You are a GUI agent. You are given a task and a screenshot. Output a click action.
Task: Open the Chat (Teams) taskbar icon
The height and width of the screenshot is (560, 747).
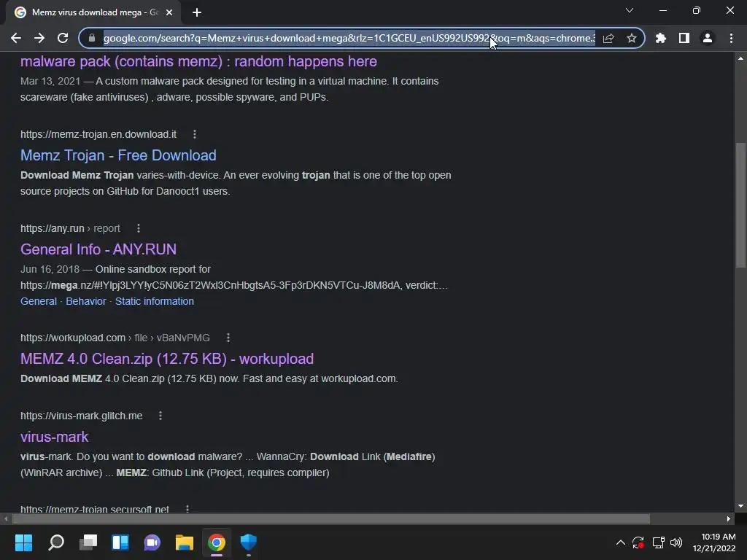coord(152,542)
